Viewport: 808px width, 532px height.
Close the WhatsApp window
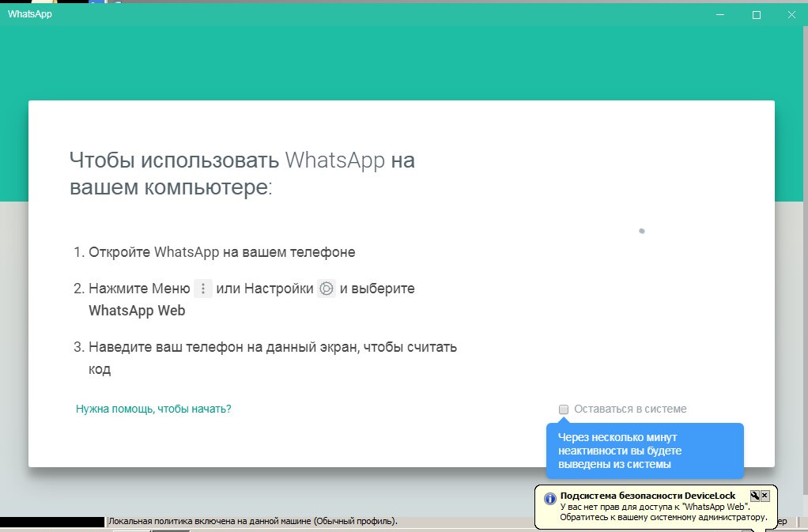(x=791, y=14)
